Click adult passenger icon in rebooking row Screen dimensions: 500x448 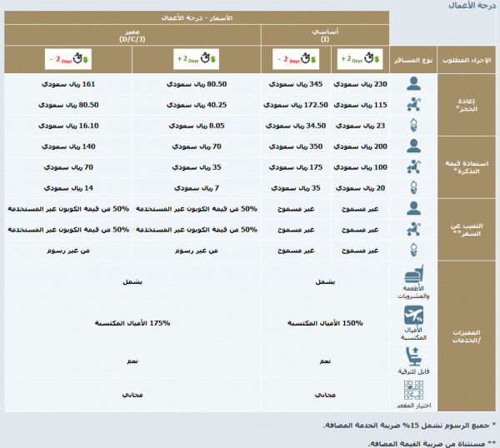tap(413, 84)
